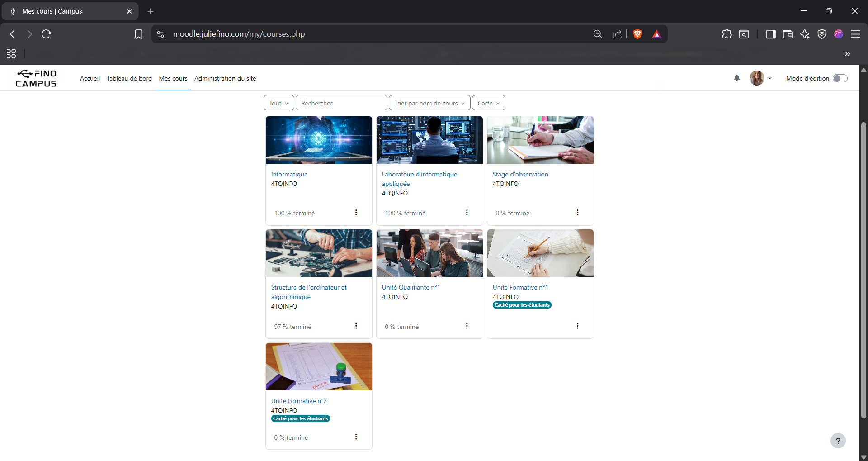
Task: Click the Rechercher search field
Action: coord(341,103)
